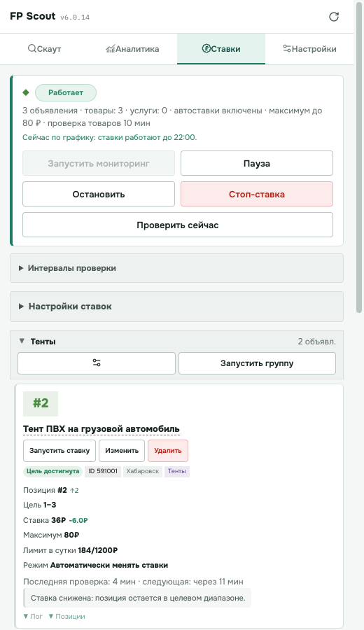
Task: Click Запустить группу button
Action: (257, 363)
